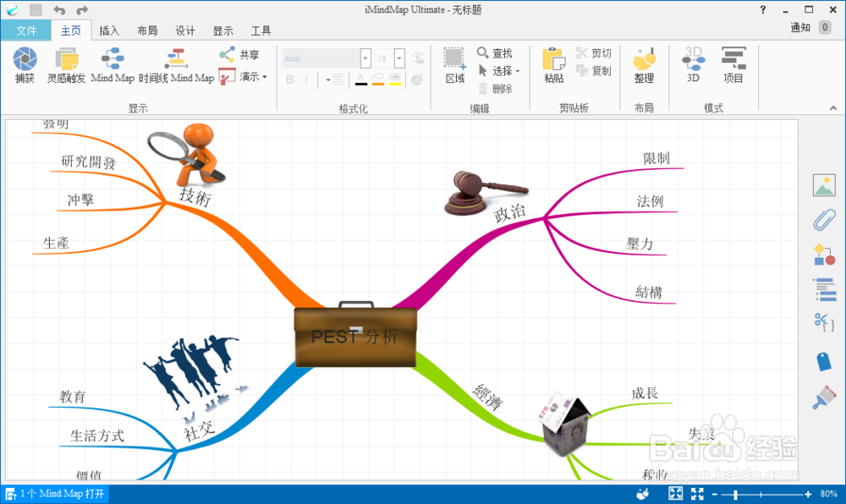Select the 經濟 branch label

(488, 397)
